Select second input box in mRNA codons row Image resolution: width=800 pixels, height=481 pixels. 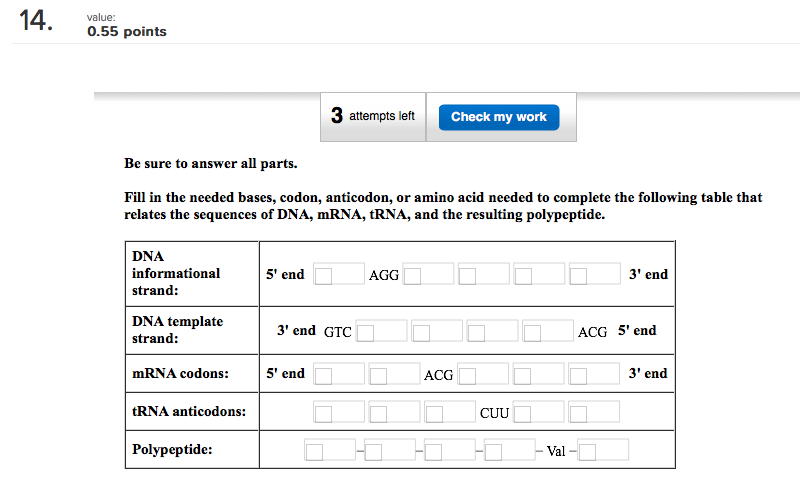(393, 375)
